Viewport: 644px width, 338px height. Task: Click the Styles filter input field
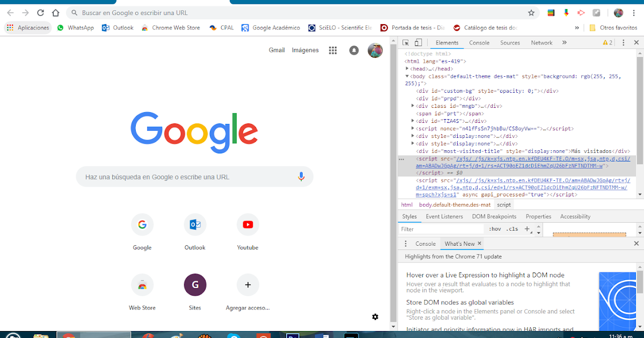click(440, 229)
